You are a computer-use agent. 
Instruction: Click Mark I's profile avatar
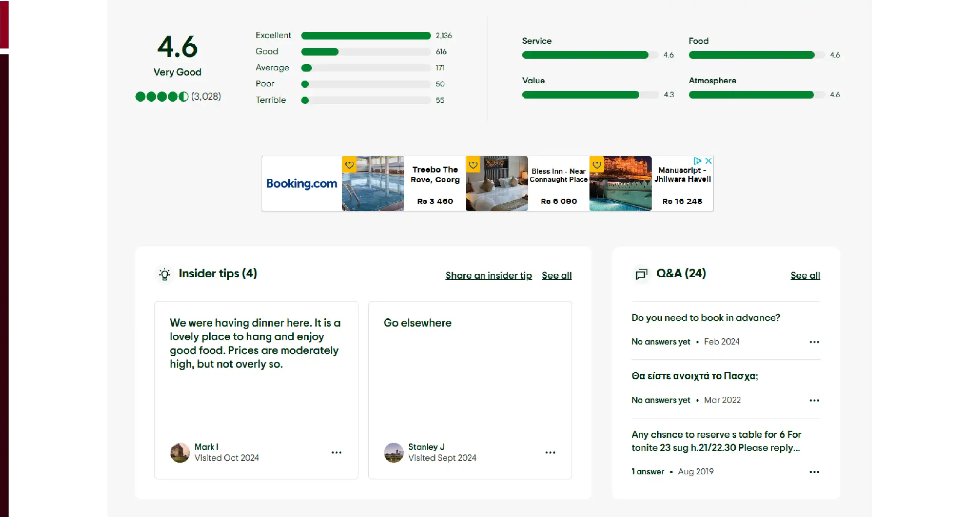coord(180,452)
